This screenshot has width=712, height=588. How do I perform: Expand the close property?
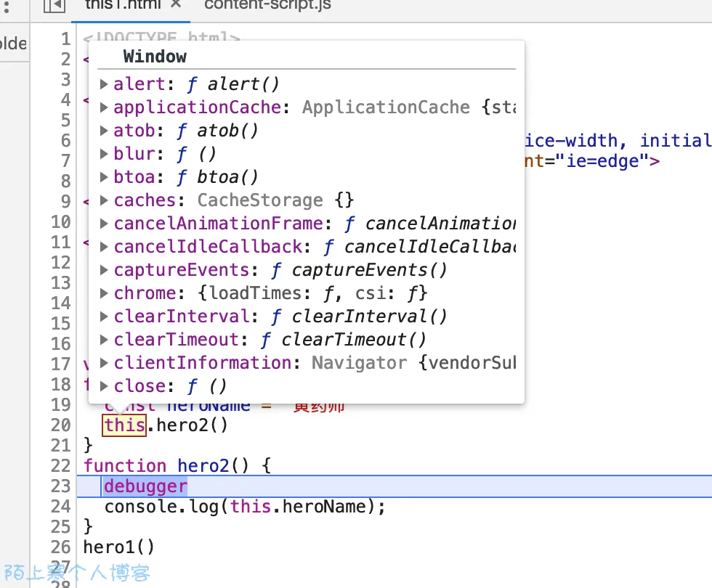tap(104, 386)
